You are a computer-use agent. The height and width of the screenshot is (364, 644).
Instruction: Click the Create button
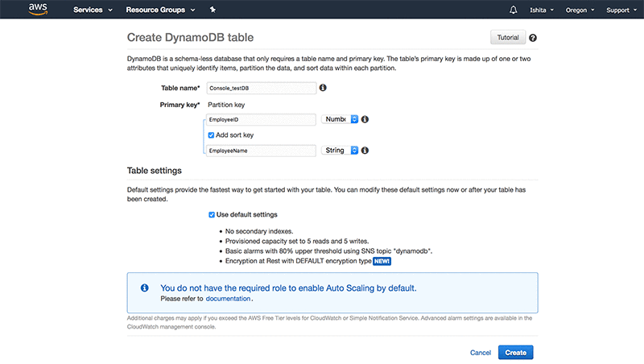[515, 353]
